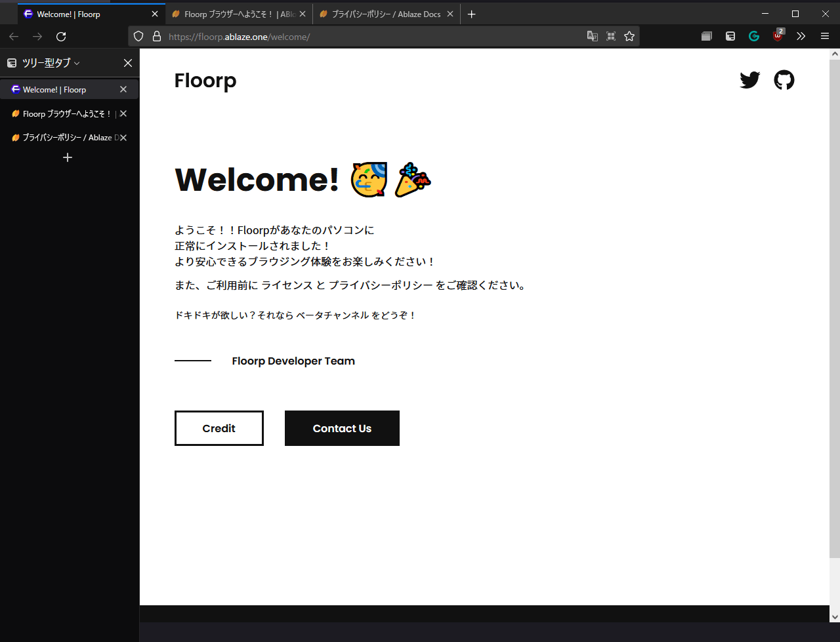Close プライバシーポリシー sidebar tree tab
This screenshot has height=642, width=840.
pos(123,138)
